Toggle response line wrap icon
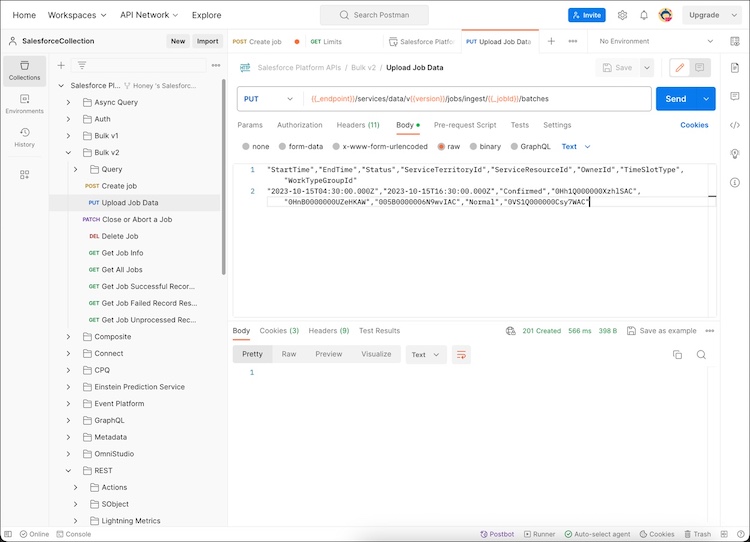Image resolution: width=750 pixels, height=542 pixels. pyautogui.click(x=461, y=354)
